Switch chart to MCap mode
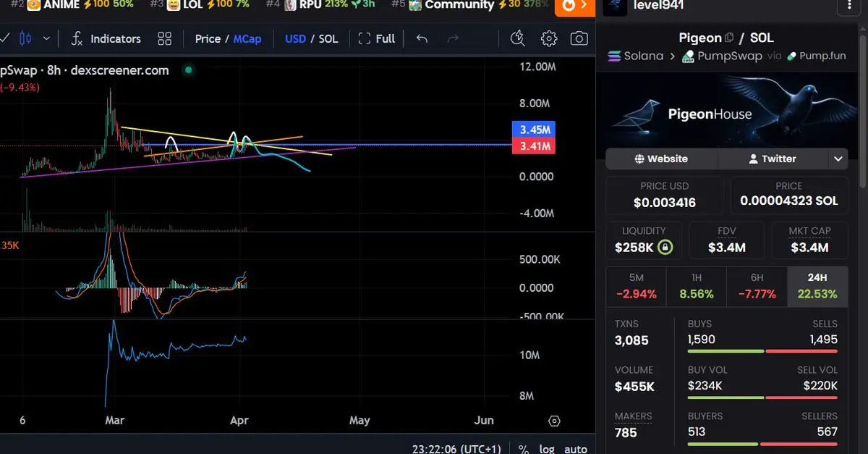The height and width of the screenshot is (454, 868). pos(247,38)
